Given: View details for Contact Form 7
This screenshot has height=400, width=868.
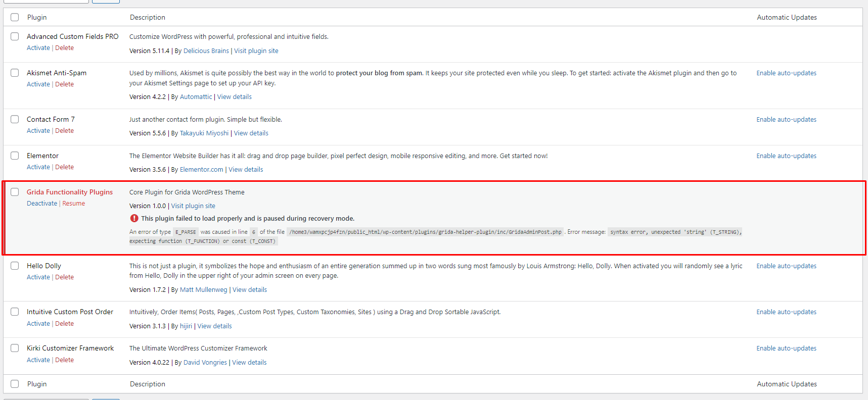Looking at the screenshot, I should coord(251,133).
